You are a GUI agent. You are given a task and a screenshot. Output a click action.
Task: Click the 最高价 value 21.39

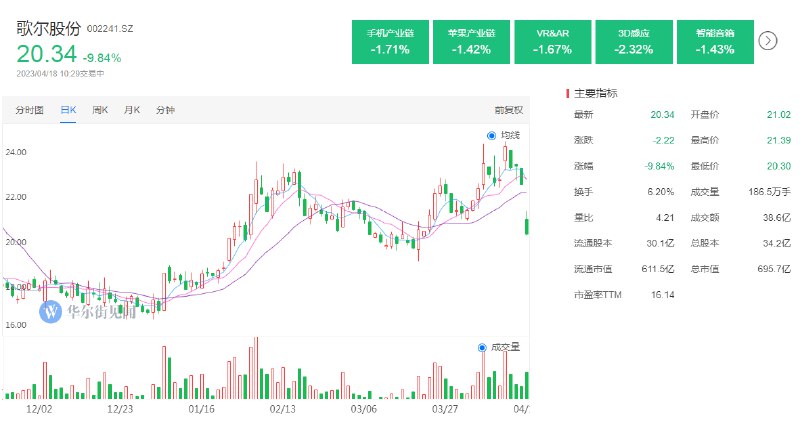point(779,140)
